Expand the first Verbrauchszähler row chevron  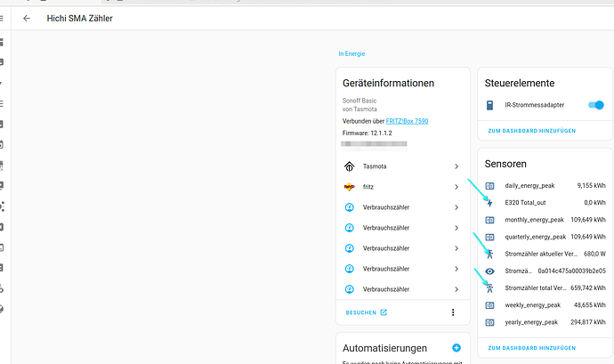[456, 207]
